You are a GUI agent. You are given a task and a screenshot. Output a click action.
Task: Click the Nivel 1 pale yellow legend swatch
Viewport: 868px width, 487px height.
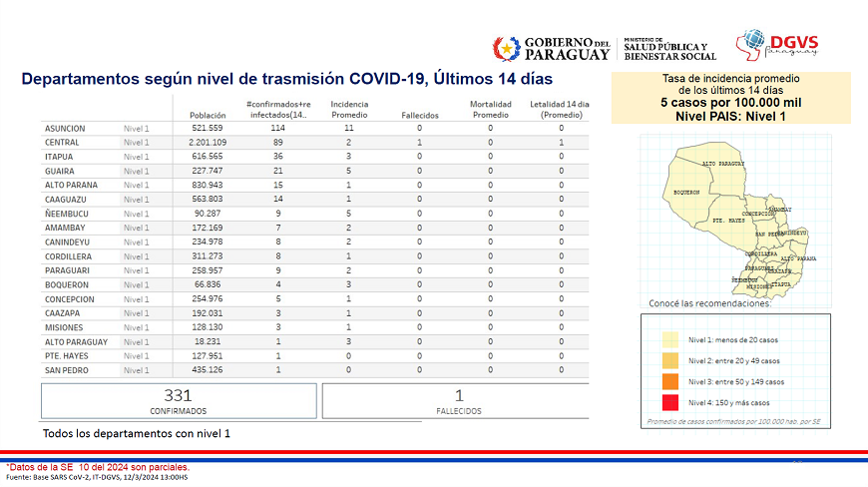[x=669, y=339]
